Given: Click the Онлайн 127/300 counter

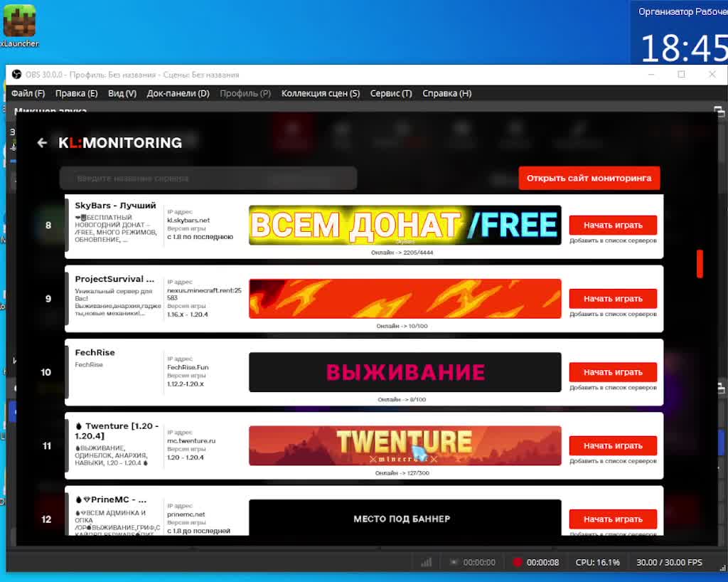Looking at the screenshot, I should [402, 473].
